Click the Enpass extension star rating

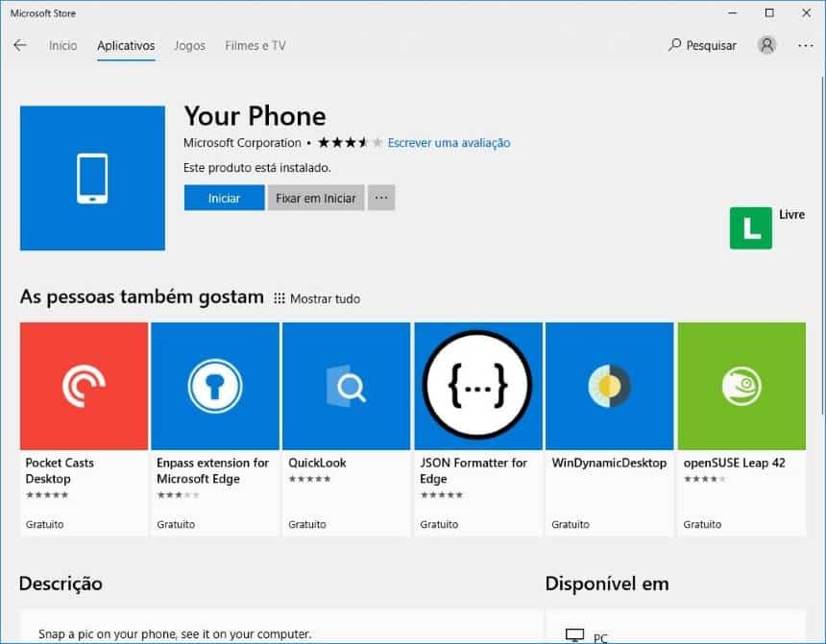tap(178, 495)
